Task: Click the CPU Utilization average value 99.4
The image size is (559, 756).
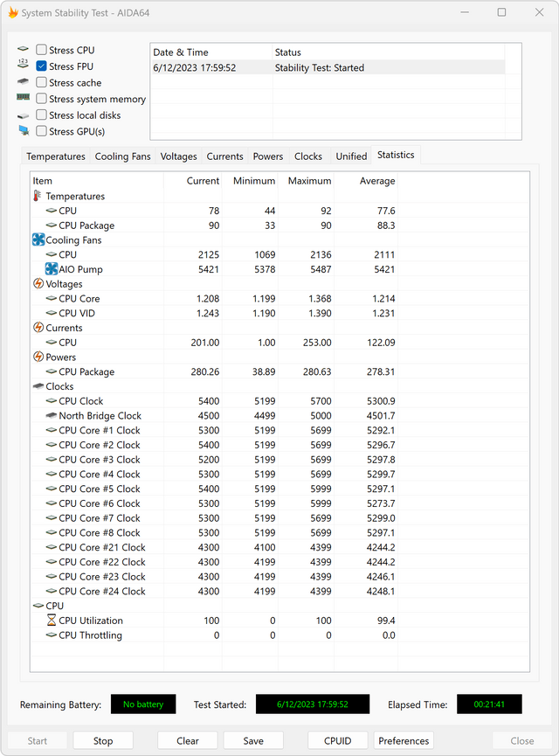Action: (386, 621)
